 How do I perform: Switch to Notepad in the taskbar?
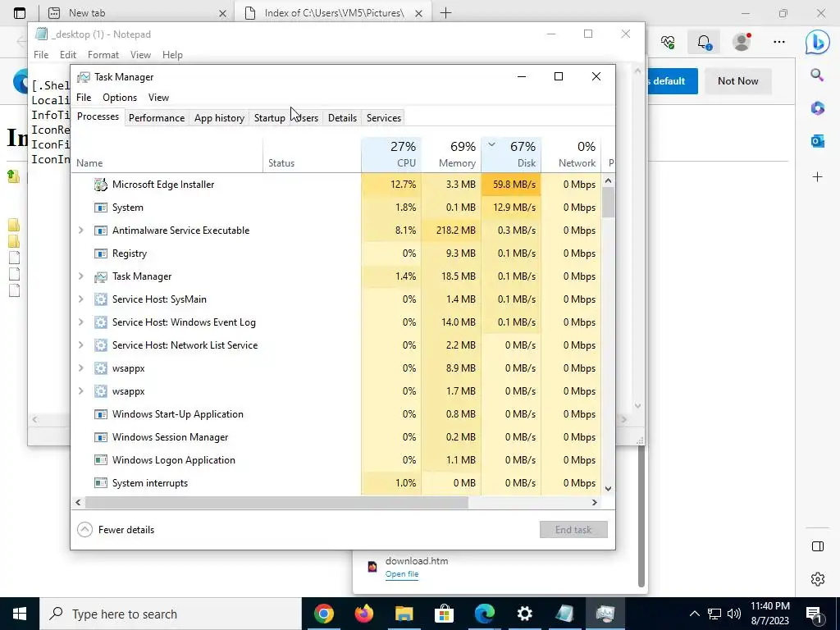coord(564,614)
